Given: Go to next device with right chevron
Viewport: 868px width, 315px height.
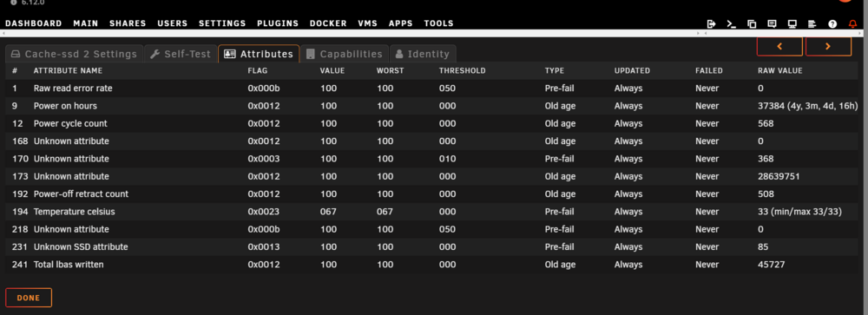Looking at the screenshot, I should pos(828,47).
